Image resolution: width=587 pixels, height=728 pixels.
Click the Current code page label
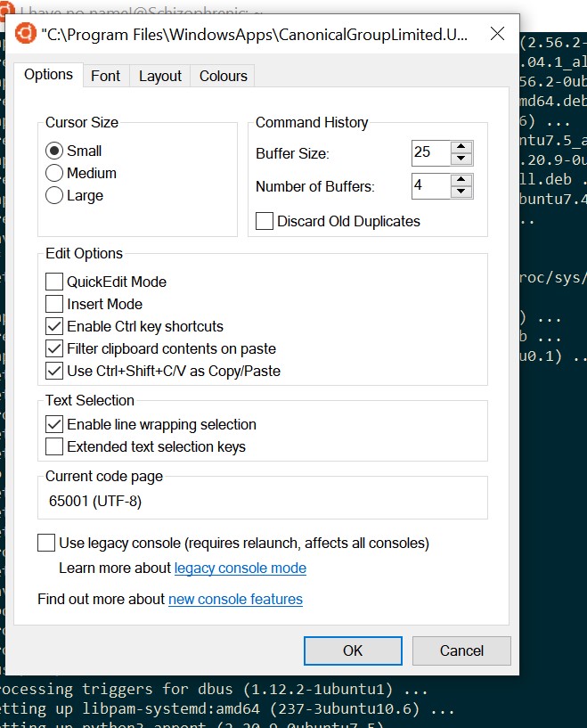click(x=104, y=477)
